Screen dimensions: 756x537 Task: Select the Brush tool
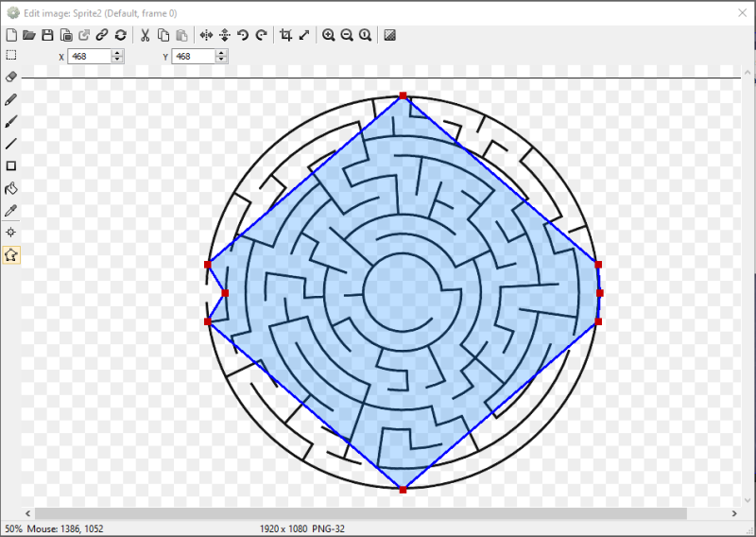[11, 122]
